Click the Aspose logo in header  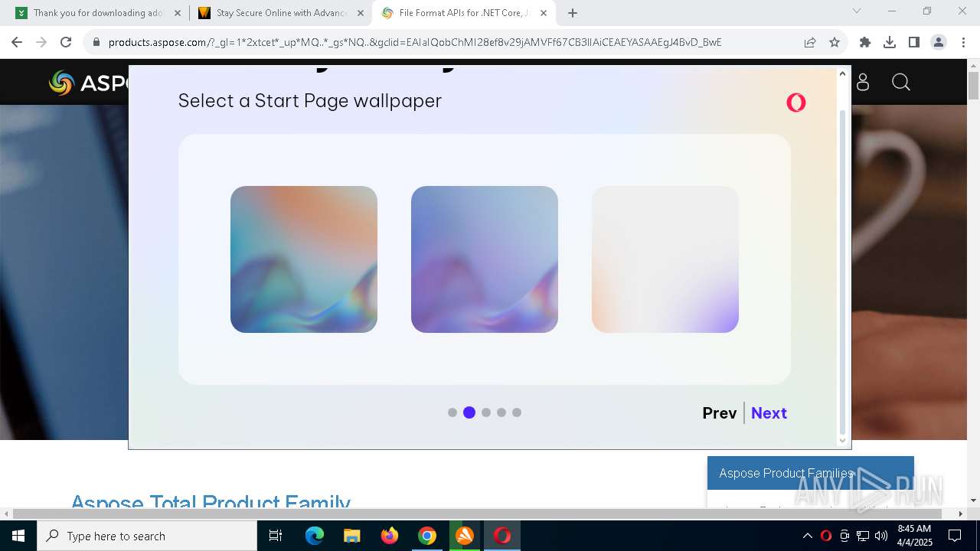click(x=89, y=83)
